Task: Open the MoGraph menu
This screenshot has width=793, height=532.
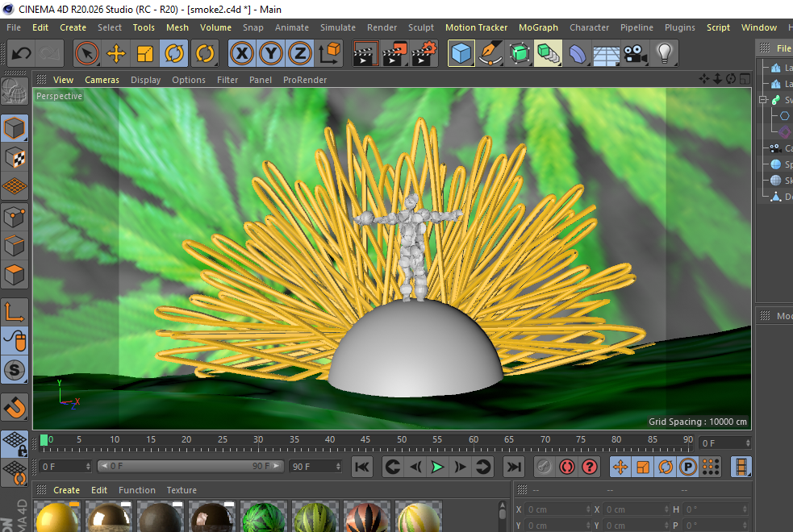Action: [538, 27]
